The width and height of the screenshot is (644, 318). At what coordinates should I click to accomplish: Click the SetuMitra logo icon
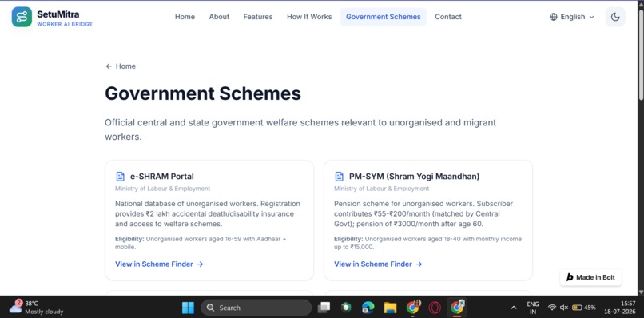click(22, 17)
